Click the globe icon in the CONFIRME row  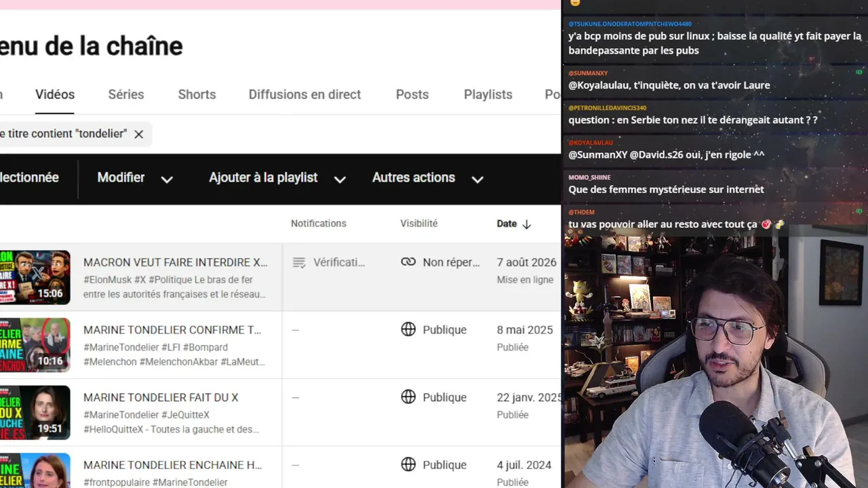(408, 329)
